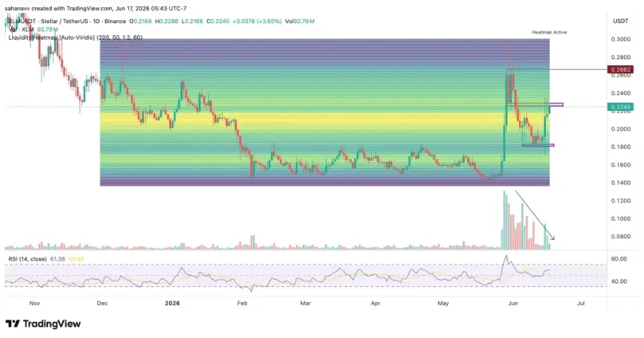
Task: Click the RSI 80.00 scale label
Action: (619, 259)
